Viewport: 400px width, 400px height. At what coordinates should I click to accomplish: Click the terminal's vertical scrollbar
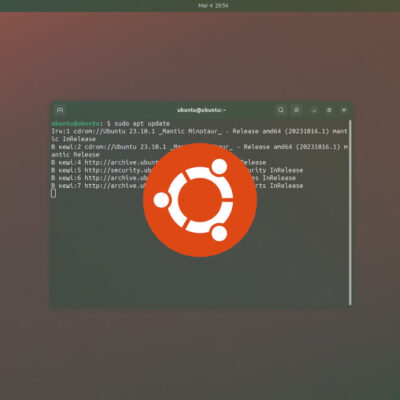350,212
